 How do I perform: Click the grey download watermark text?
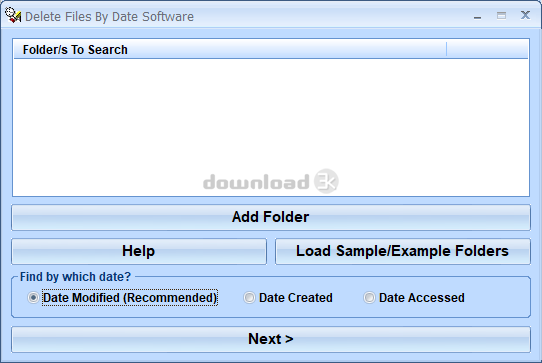tap(256, 182)
